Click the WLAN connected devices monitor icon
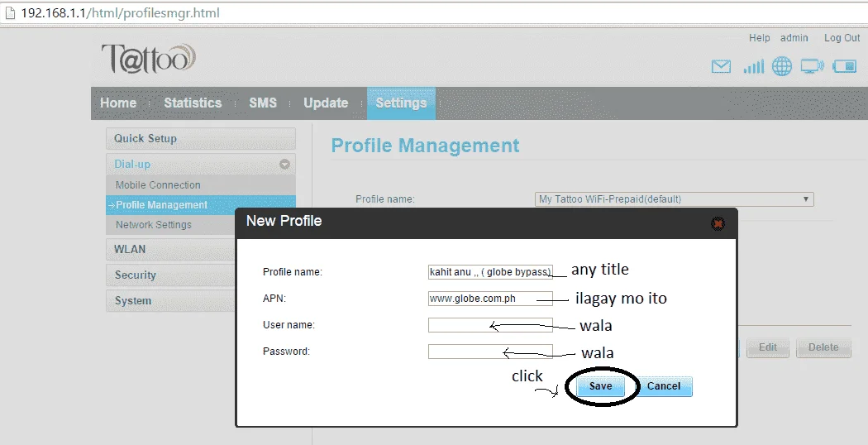868x445 pixels. (812, 66)
